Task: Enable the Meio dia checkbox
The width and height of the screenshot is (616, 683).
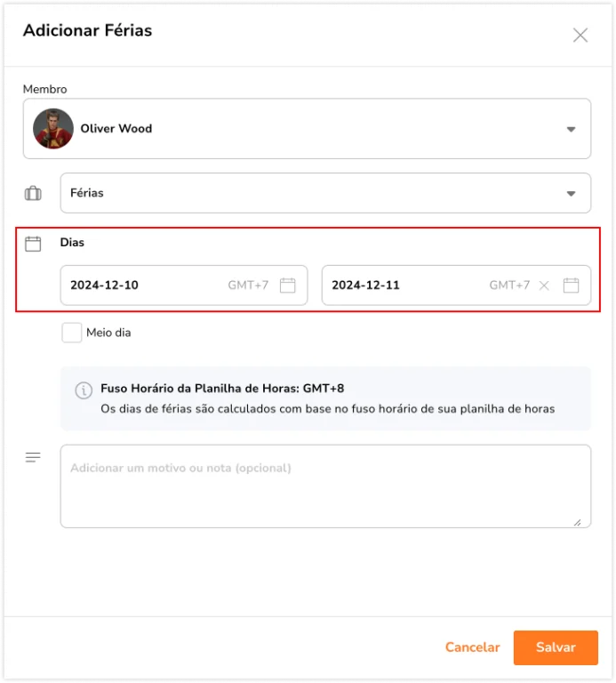Action: coord(71,333)
